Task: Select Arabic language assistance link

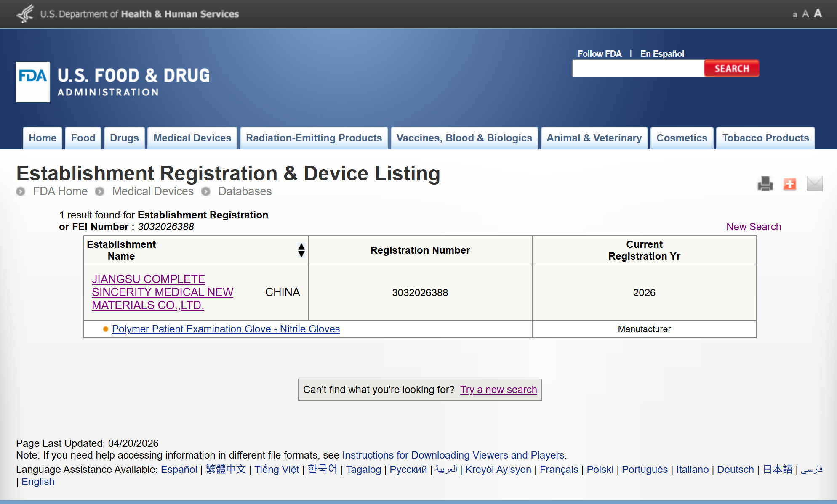Action: coord(446,470)
